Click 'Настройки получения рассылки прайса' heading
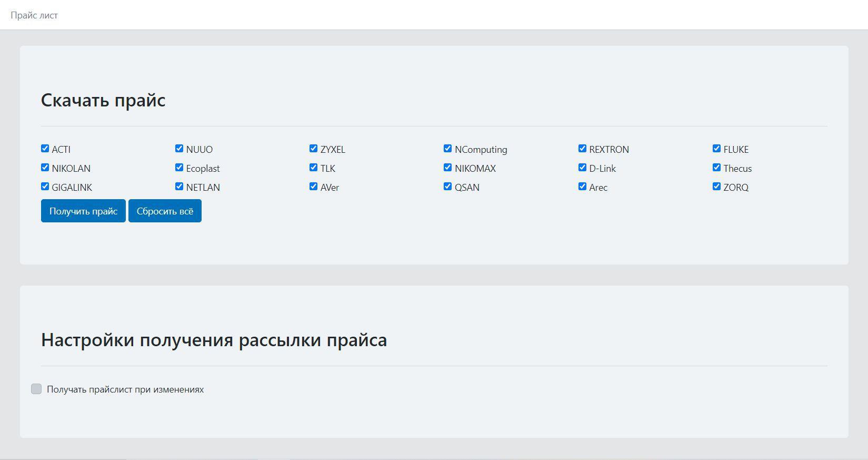Image resolution: width=868 pixels, height=460 pixels. click(214, 340)
